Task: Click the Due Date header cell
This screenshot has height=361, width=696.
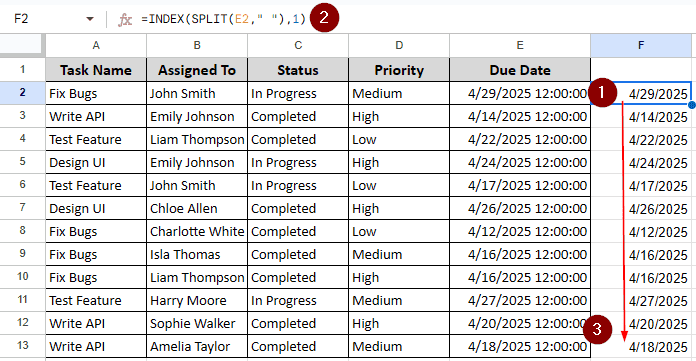Action: point(520,70)
